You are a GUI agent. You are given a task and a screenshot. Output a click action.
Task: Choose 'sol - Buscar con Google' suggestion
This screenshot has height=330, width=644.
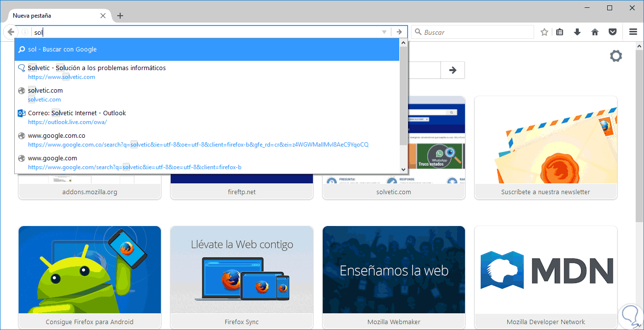coord(207,49)
